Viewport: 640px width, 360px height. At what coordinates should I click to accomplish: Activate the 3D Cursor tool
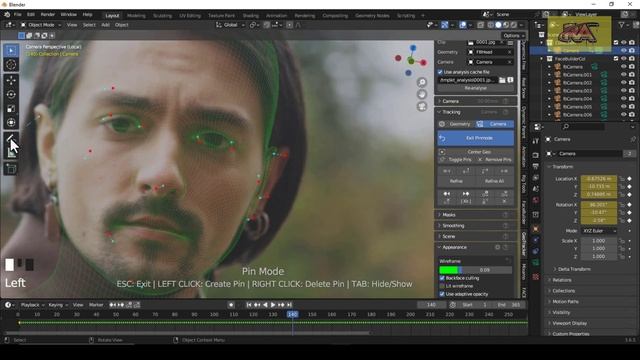point(11,65)
